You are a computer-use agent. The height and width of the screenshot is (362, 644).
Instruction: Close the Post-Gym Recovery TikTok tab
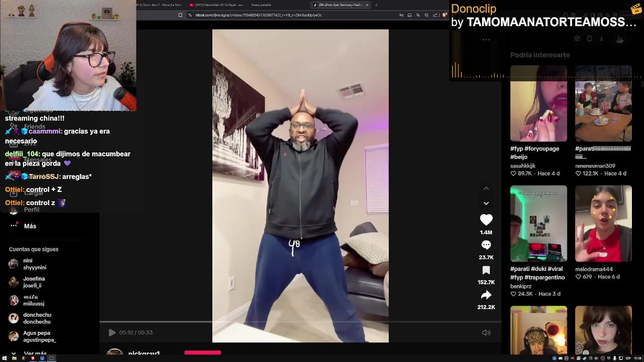point(367,5)
